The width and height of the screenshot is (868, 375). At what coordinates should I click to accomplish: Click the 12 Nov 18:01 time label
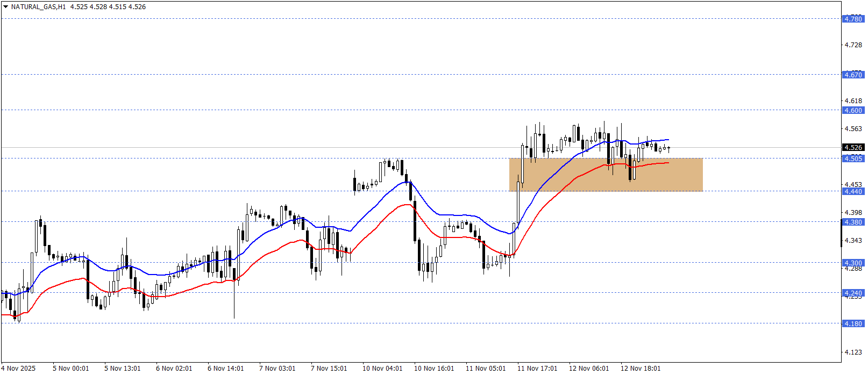[x=640, y=368]
